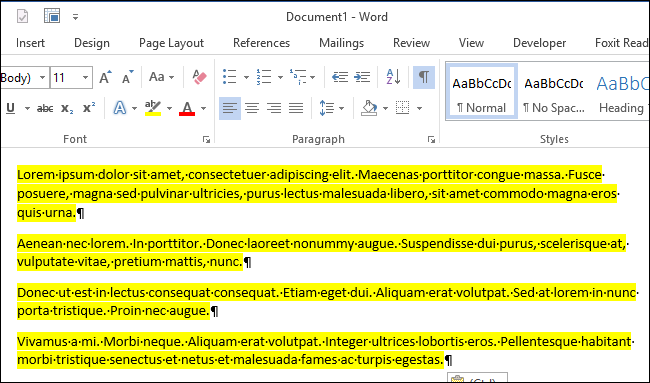650x383 pixels.
Task: Open the borders dropdown arrow
Action: point(420,109)
